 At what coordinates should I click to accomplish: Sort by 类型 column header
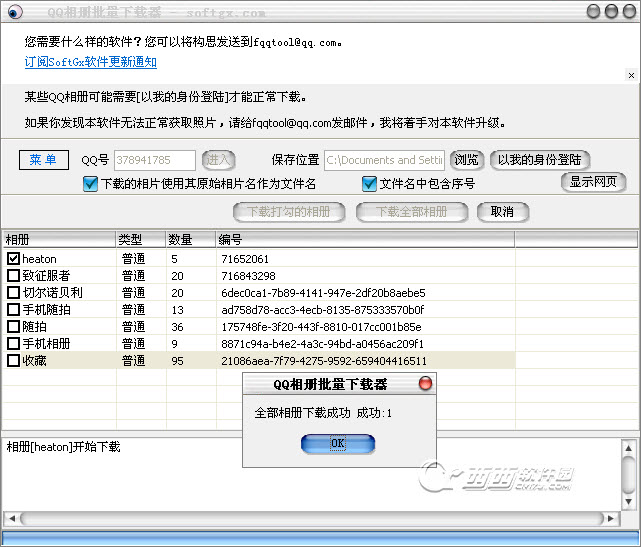coord(141,240)
